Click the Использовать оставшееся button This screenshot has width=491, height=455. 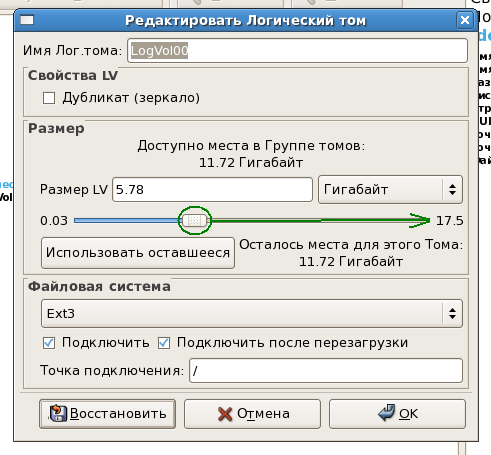138,253
